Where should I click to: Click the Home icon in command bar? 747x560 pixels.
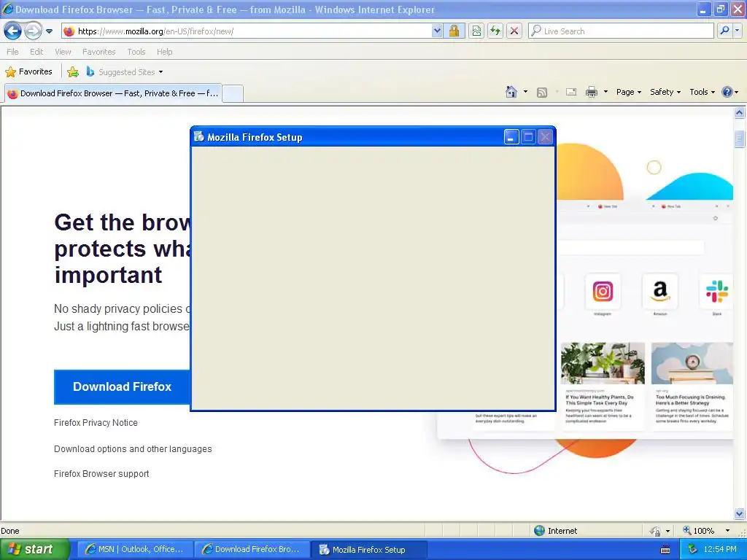click(x=511, y=92)
